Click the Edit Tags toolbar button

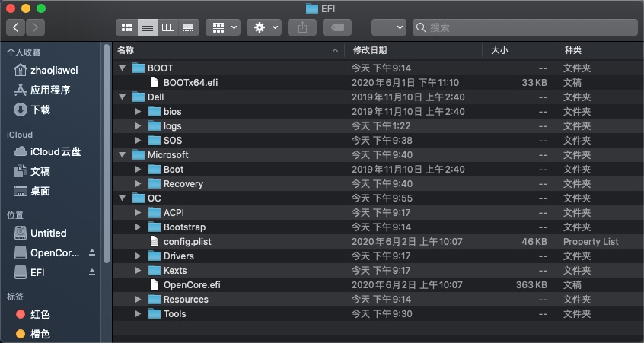[337, 27]
